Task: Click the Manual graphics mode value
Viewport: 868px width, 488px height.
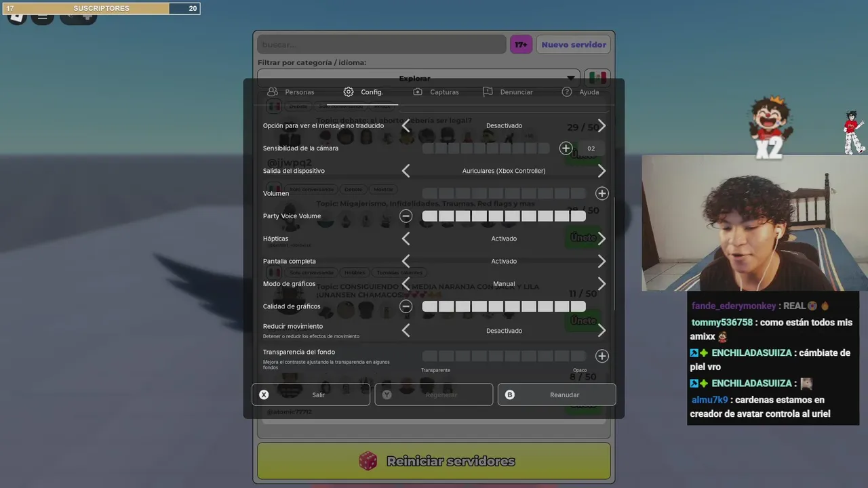Action: [x=504, y=283]
